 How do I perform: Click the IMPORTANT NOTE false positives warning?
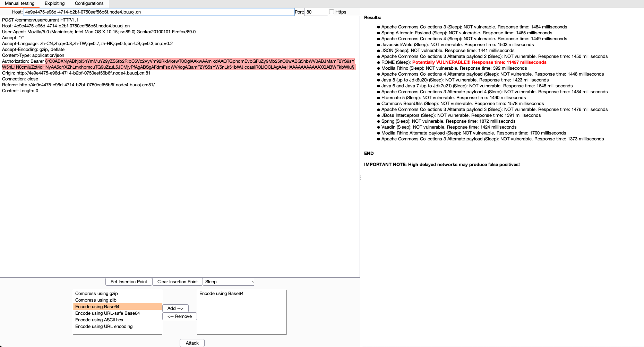(x=442, y=165)
